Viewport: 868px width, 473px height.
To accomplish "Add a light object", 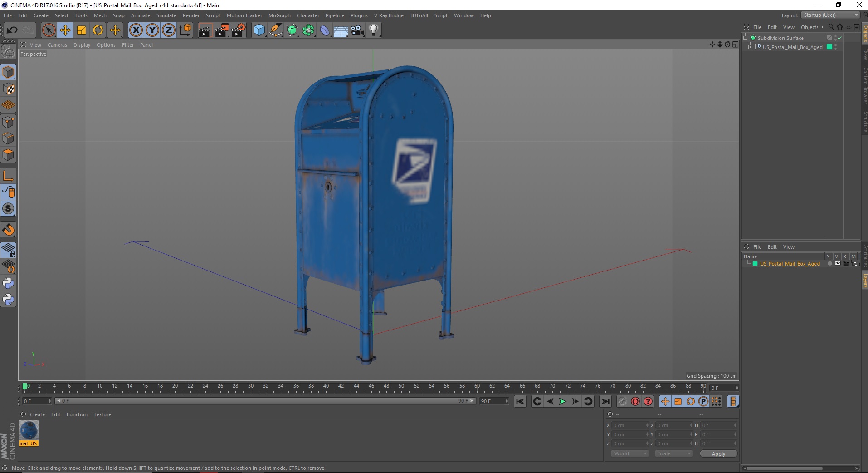I will coord(374,30).
